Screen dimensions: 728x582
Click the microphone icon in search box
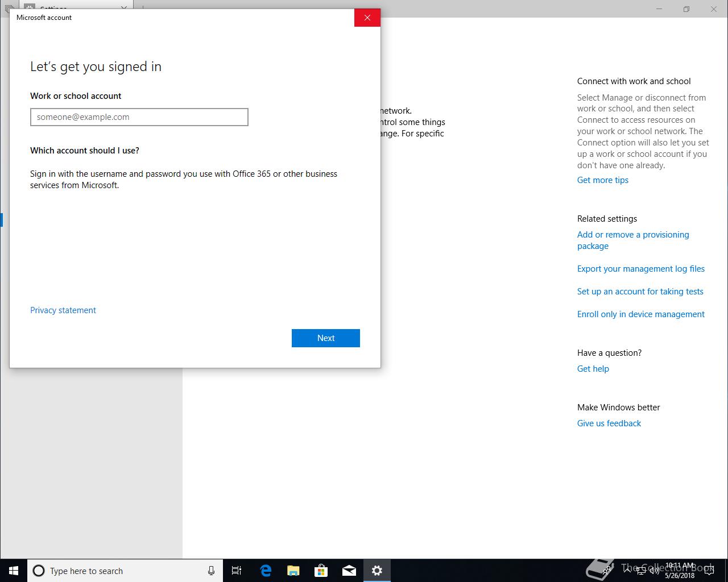point(211,571)
